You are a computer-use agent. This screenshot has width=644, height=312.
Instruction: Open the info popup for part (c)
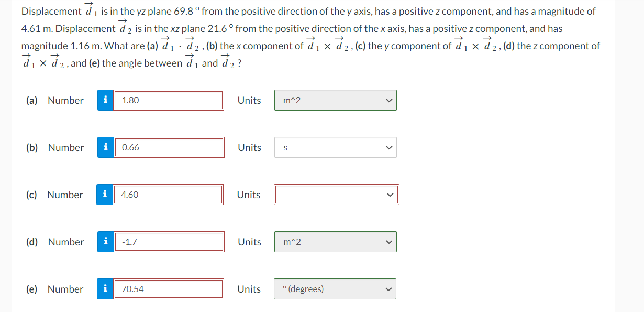pos(105,195)
